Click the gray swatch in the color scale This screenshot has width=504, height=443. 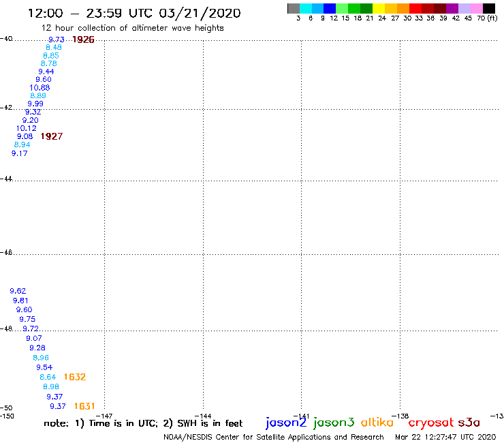click(x=294, y=8)
